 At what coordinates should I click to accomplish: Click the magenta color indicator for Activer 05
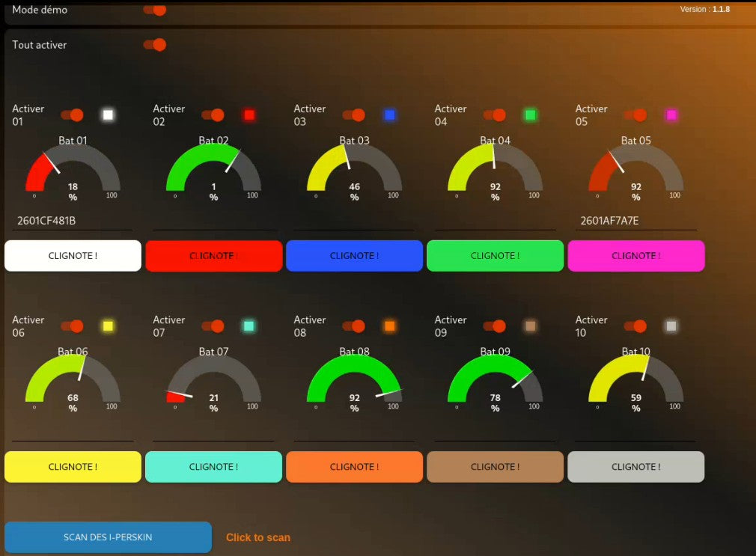671,114
